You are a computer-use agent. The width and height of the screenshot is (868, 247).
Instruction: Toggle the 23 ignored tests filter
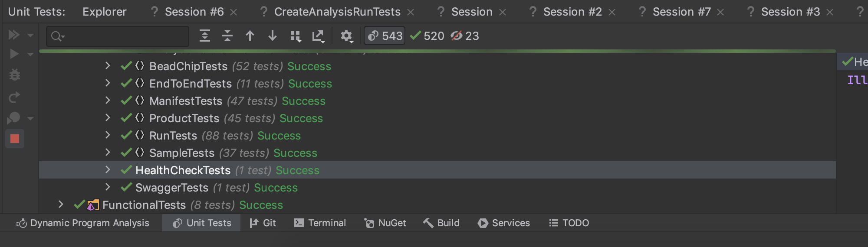click(465, 36)
